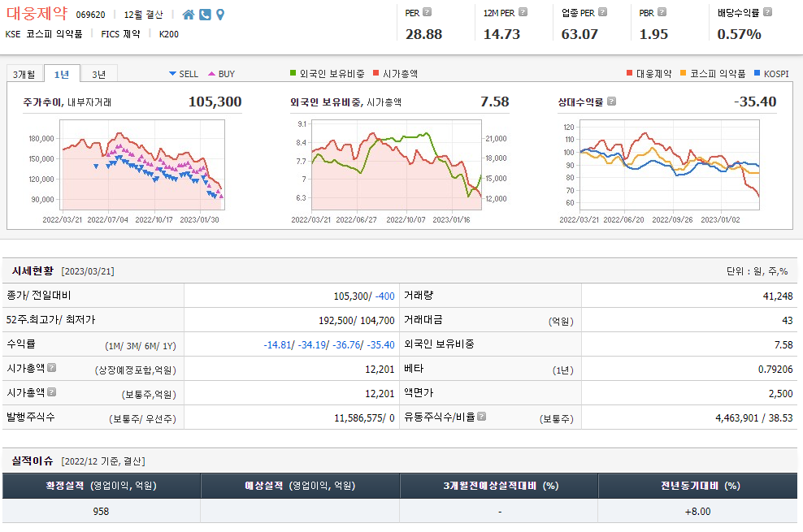Open help icon beside PBR
This screenshot has width=803, height=532.
pyautogui.click(x=662, y=11)
